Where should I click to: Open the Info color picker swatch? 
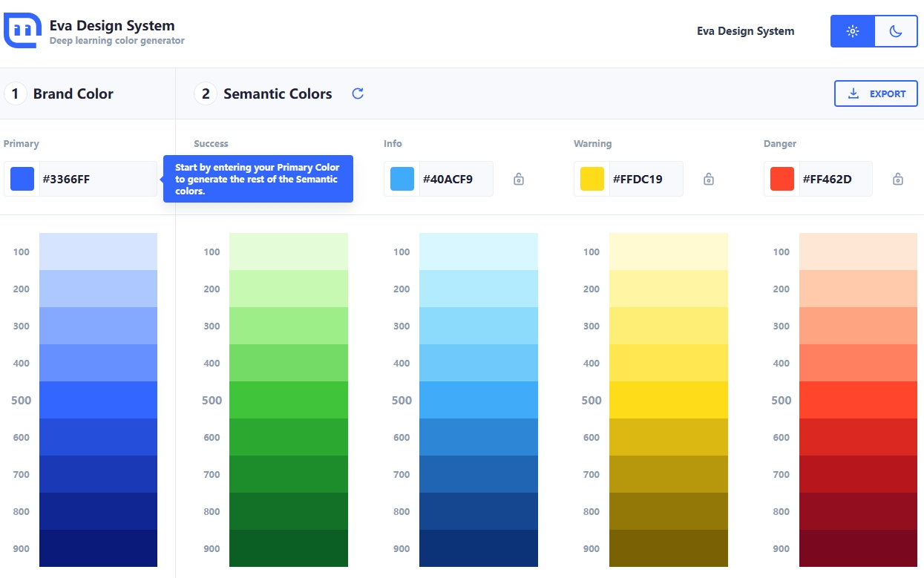[402, 179]
